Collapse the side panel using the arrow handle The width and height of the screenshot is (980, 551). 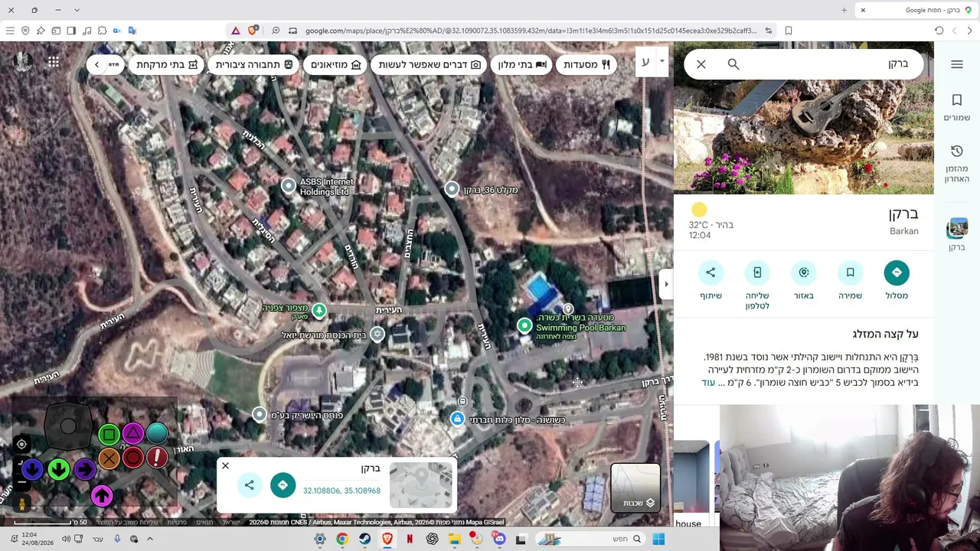[665, 284]
